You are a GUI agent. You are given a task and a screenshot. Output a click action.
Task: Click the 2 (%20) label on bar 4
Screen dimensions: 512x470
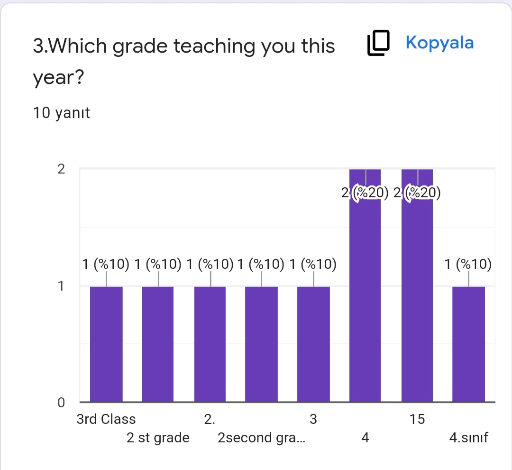(x=365, y=193)
